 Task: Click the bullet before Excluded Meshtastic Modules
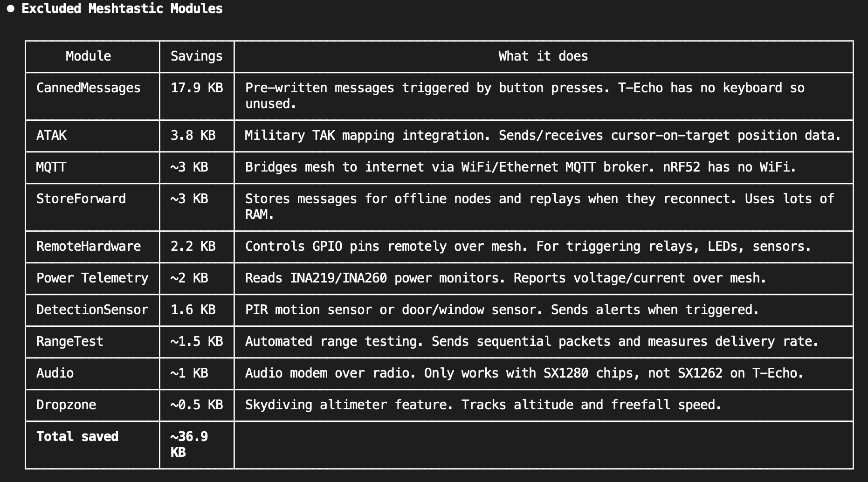pyautogui.click(x=11, y=9)
